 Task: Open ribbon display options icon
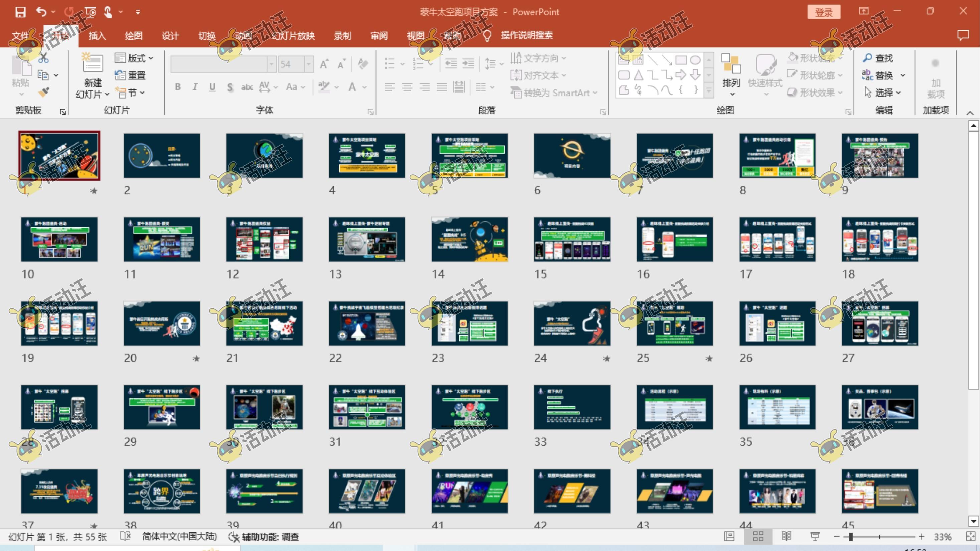click(x=863, y=11)
